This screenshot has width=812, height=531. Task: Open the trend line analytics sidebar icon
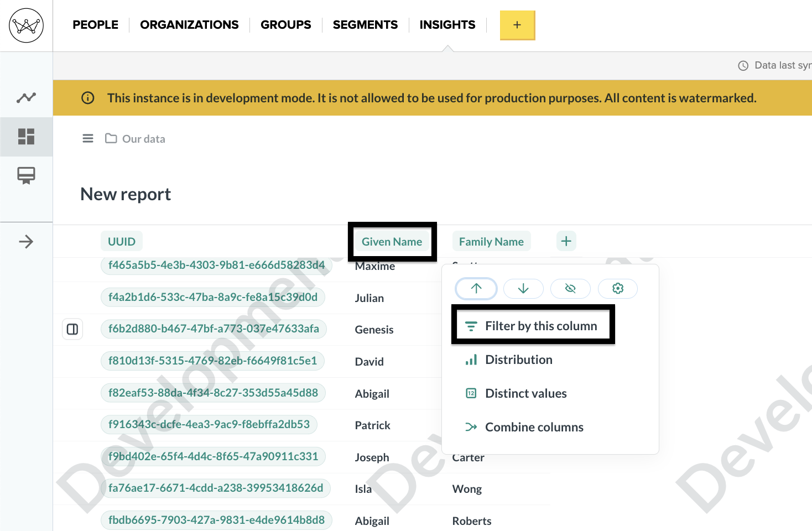tap(26, 98)
